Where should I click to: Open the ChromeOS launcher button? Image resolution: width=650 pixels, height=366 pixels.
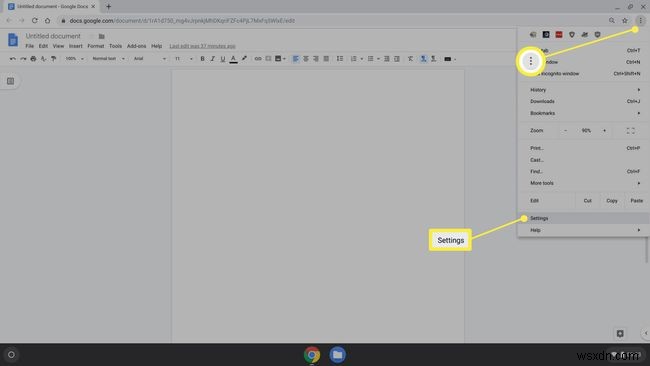click(11, 355)
